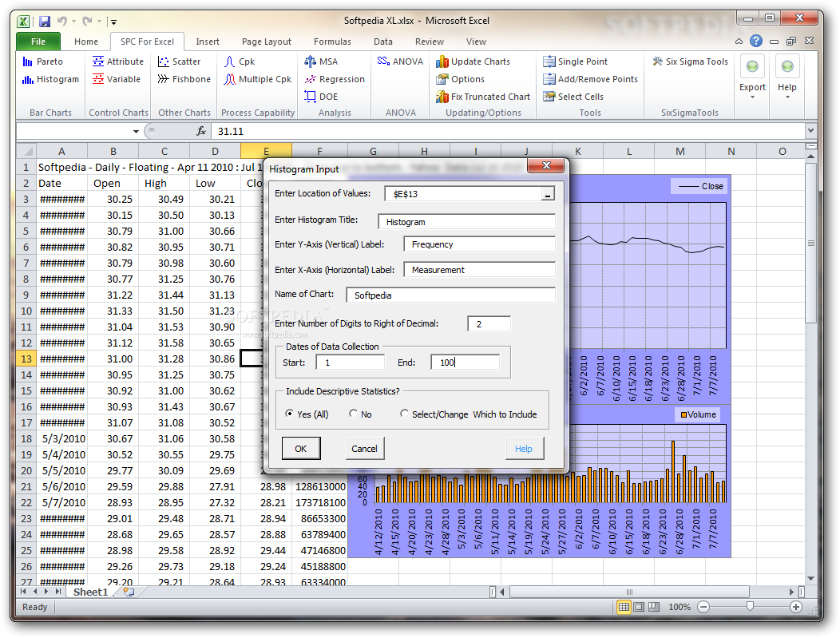
Task: Undo the last action
Action: coord(62,22)
